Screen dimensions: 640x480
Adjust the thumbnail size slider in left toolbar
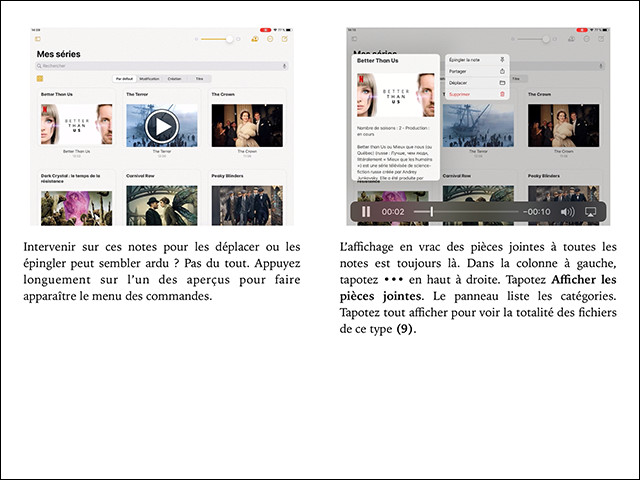(x=230, y=39)
